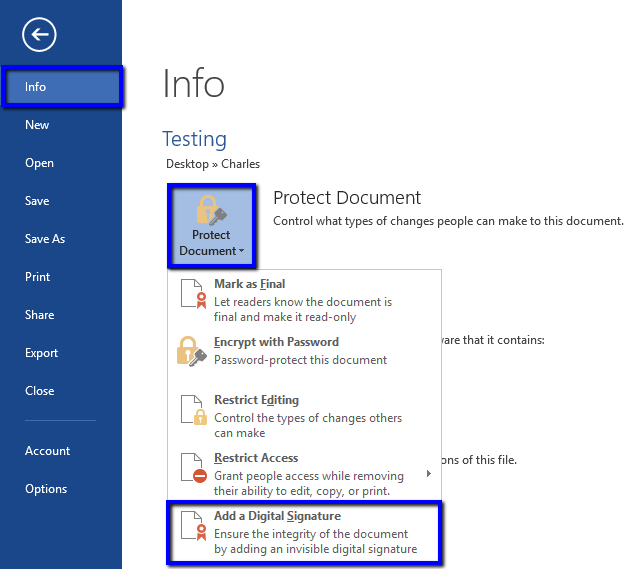Click the Protect Document heading text
This screenshot has height=569, width=635.
pos(347,198)
